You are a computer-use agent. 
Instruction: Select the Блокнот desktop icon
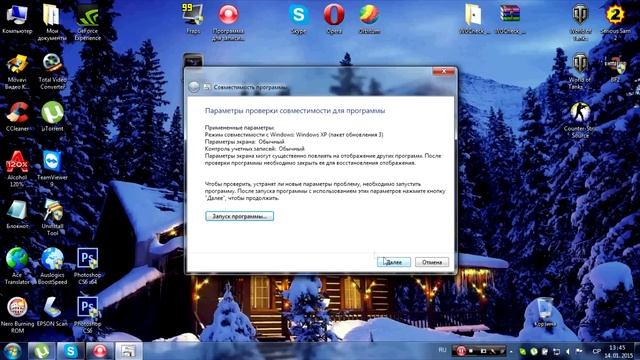(17, 213)
